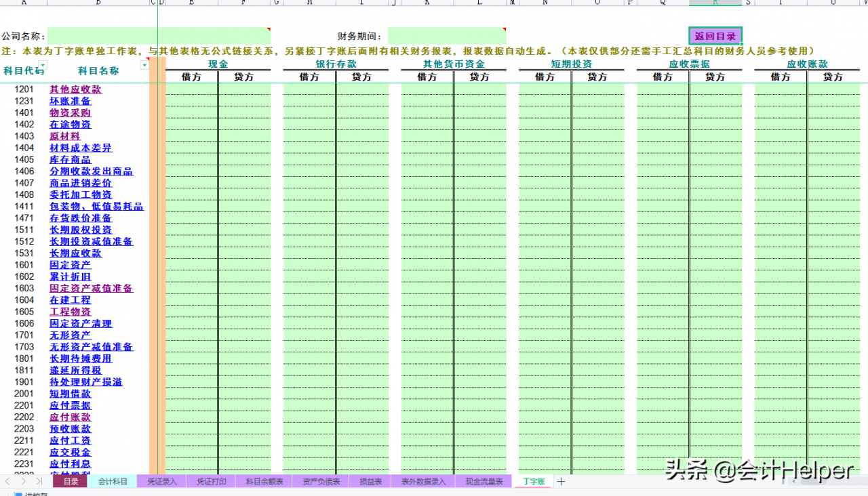Click the 公司名称 green input cell
This screenshot has height=496, width=868.
159,36
